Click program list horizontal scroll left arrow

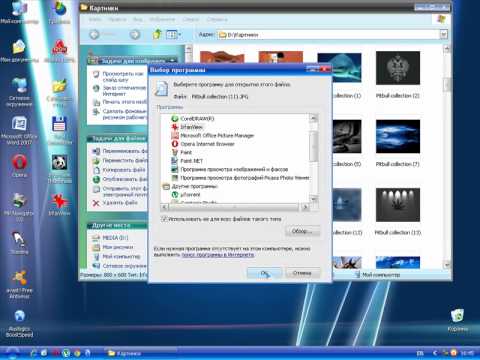[164, 207]
